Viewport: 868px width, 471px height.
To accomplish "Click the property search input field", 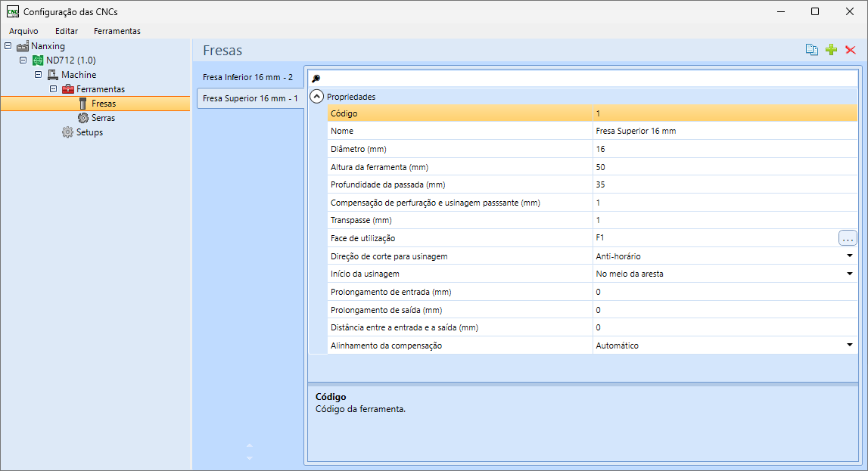I will coord(589,79).
